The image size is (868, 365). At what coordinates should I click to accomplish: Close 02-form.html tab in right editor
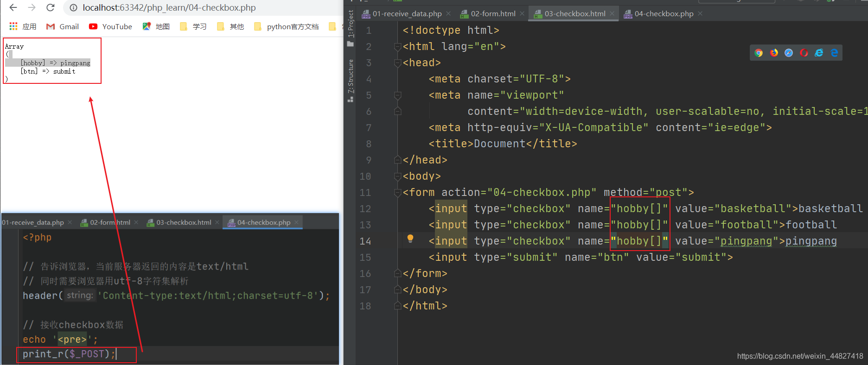coord(522,14)
